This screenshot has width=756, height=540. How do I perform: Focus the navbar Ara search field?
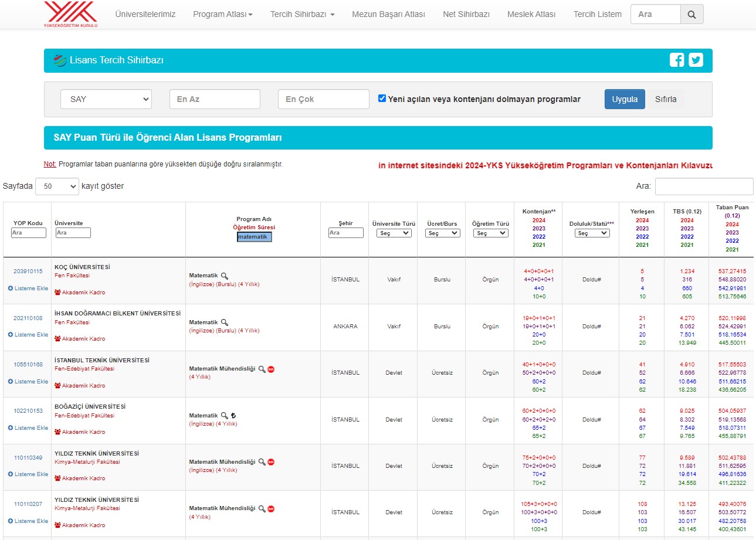pyautogui.click(x=656, y=14)
